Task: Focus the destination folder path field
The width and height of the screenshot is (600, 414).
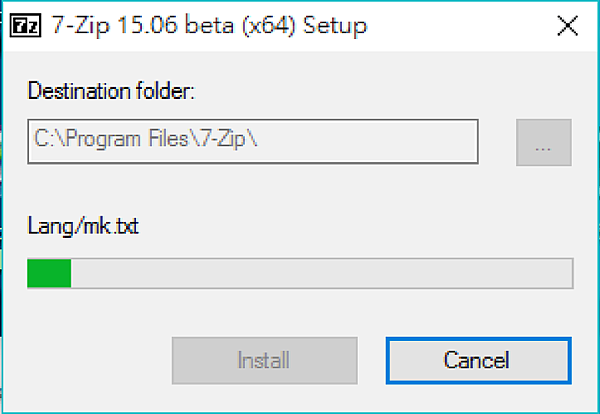Action: [x=253, y=142]
